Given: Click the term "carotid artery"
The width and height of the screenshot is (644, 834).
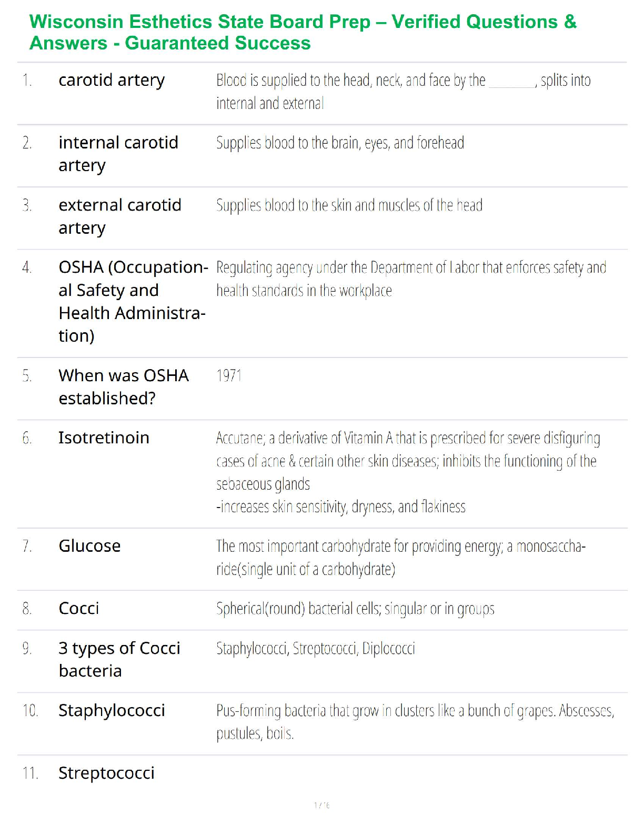Looking at the screenshot, I should pos(112,80).
